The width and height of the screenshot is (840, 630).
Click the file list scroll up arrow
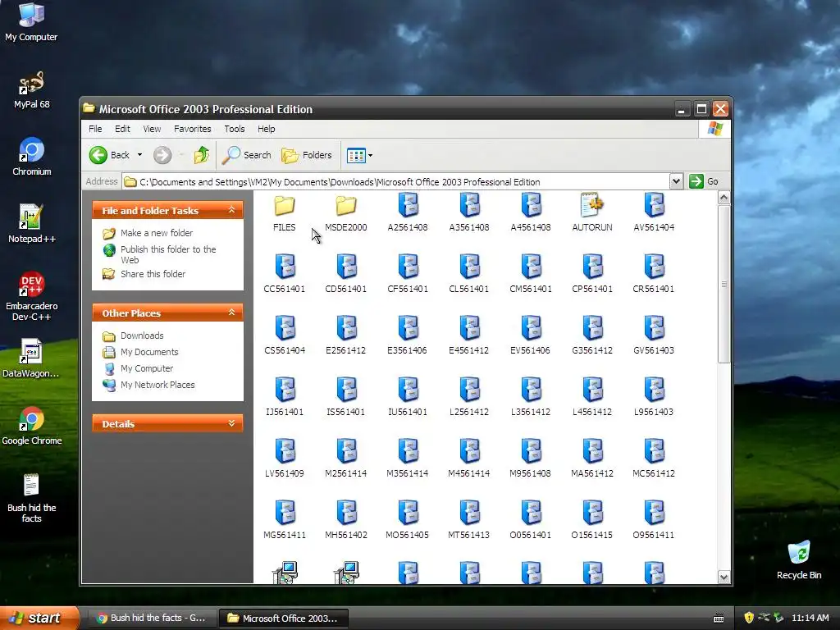coord(724,198)
